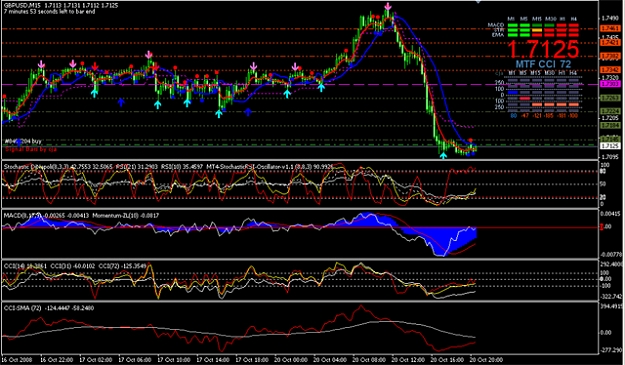Click the GBPUSD,M15 chart title text
Viewport: 625px width, 365px height.
coord(21,6)
